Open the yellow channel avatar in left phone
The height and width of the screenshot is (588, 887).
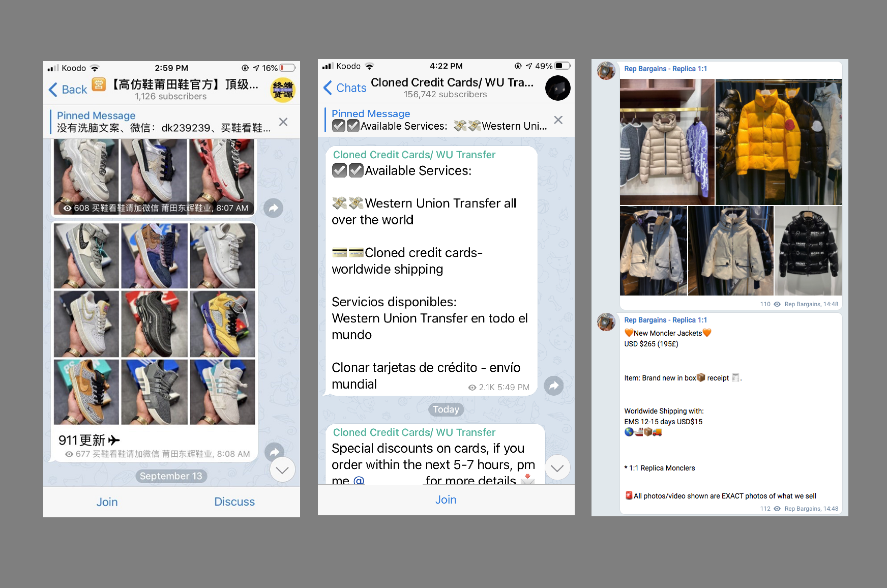click(x=283, y=90)
